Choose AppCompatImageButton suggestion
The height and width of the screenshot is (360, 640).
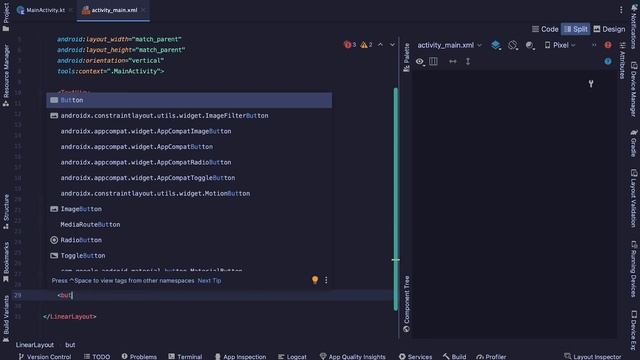(x=189, y=131)
